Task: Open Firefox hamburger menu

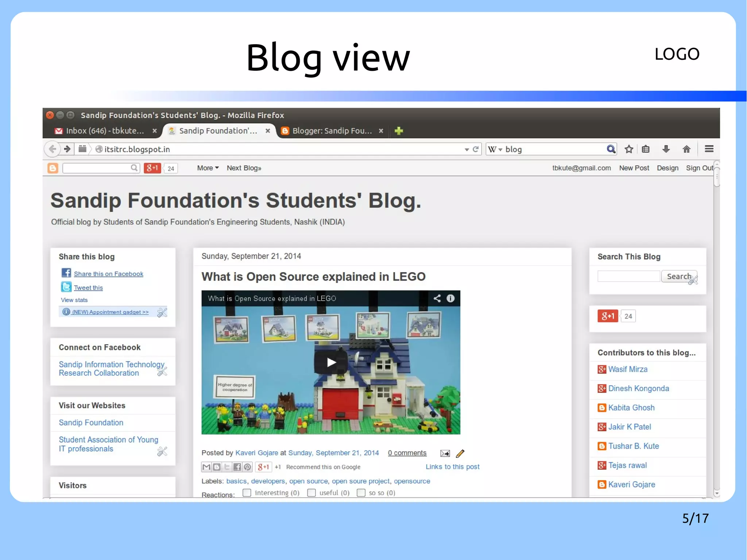Action: (709, 149)
